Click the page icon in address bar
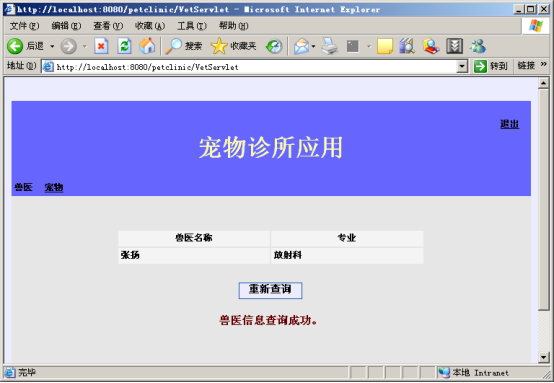This screenshot has width=554, height=383. point(48,66)
